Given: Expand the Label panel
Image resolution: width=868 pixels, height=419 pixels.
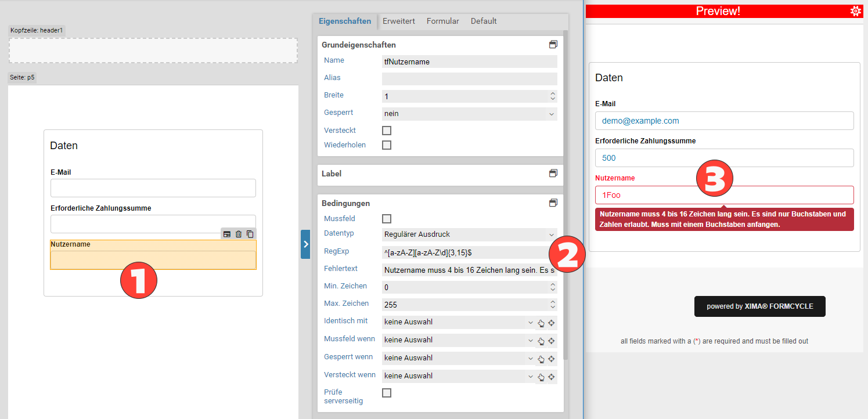Looking at the screenshot, I should (553, 174).
